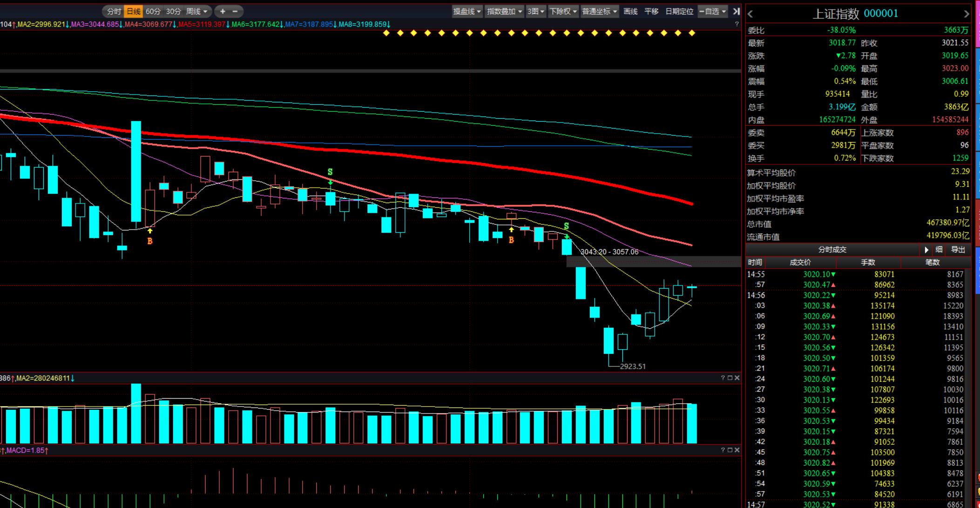
Task: Maximize the MACD indicator sub-panel
Action: coord(730,450)
